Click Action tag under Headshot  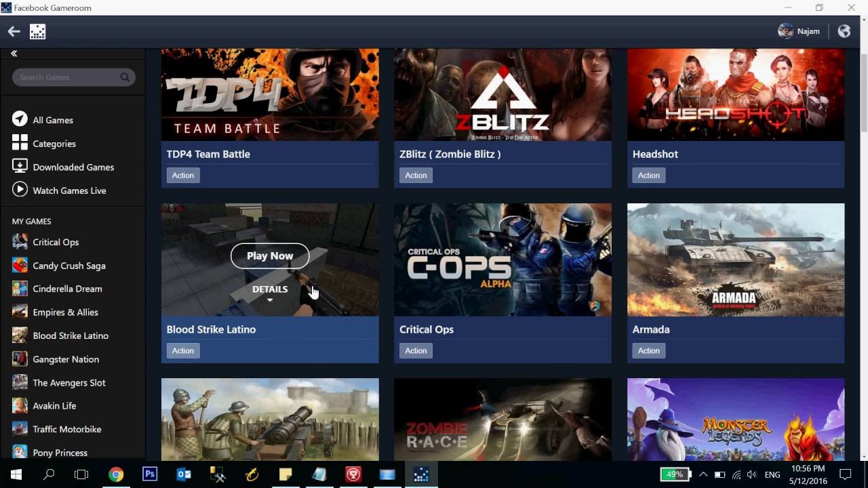(x=648, y=175)
